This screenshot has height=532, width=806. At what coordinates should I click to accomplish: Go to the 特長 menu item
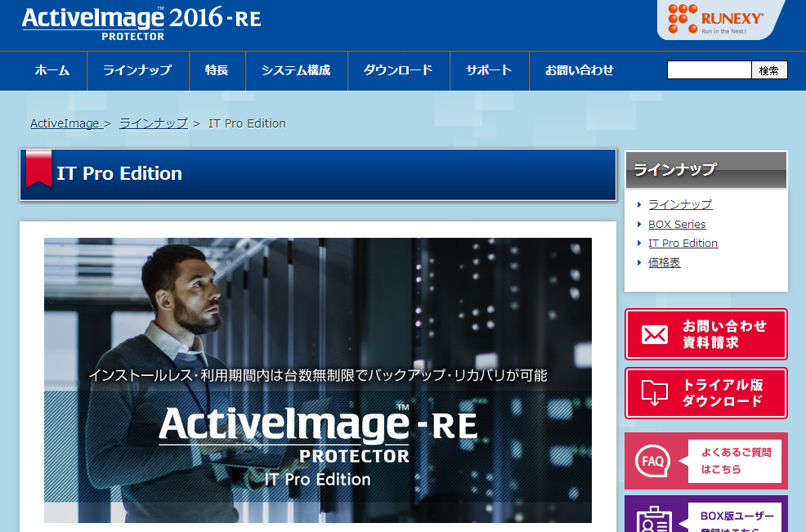click(x=217, y=70)
